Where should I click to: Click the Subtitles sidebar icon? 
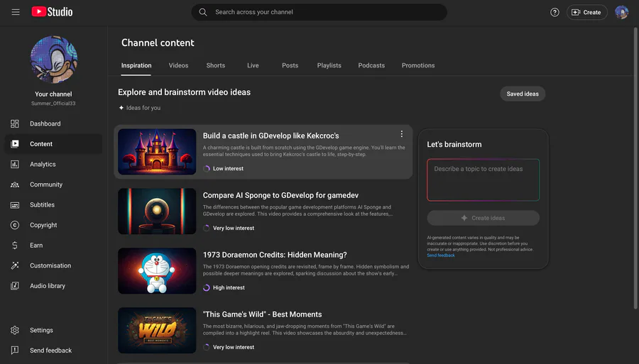[15, 205]
